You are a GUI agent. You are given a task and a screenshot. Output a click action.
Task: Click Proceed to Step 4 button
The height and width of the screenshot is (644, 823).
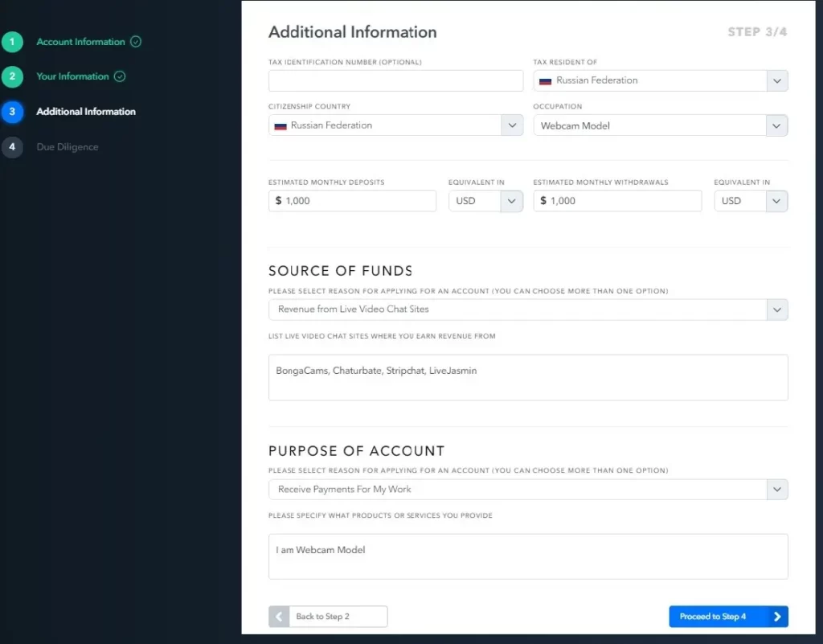[728, 617]
